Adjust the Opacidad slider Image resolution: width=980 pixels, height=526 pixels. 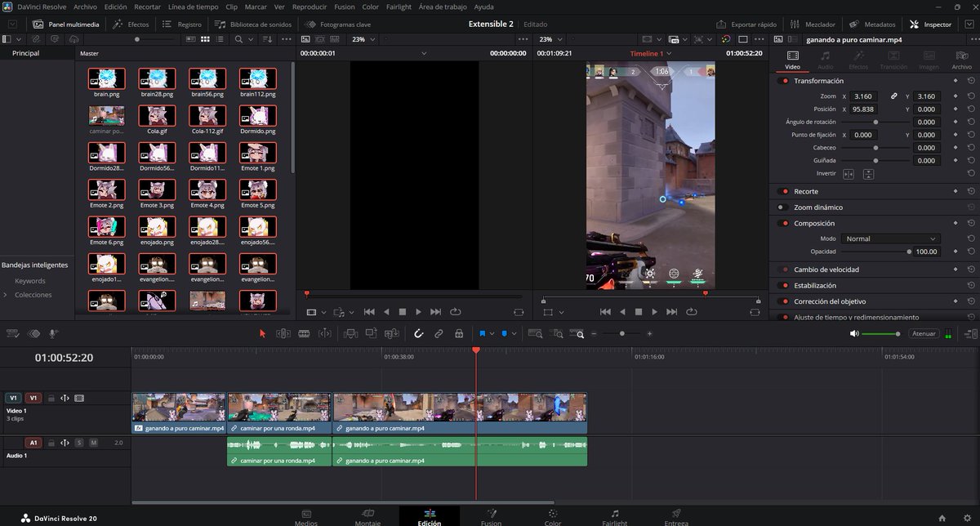coord(875,252)
